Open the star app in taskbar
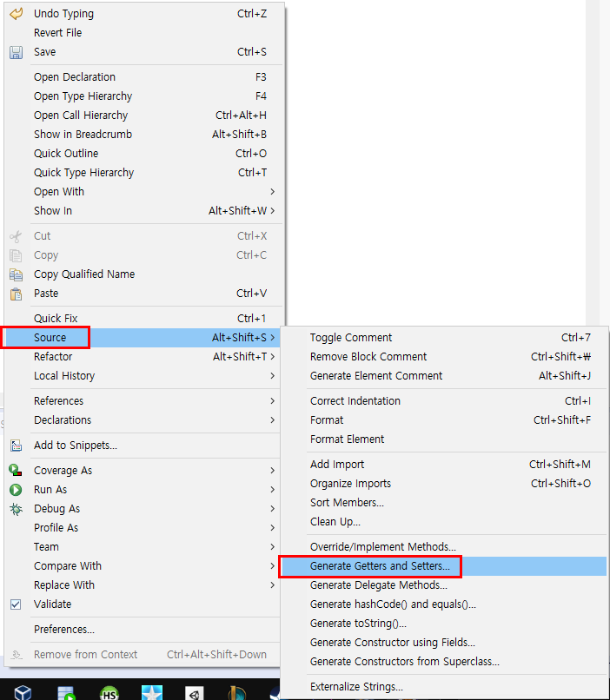610x700 pixels. pos(152,692)
